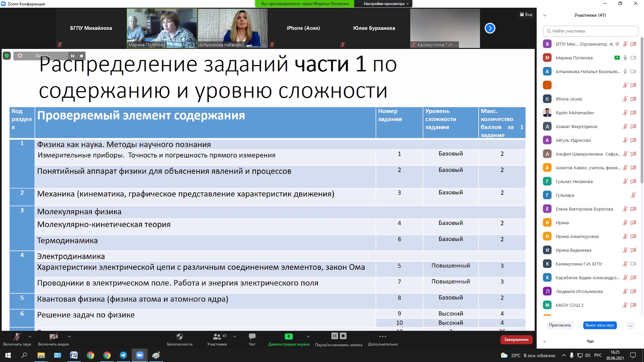
Task: Expand audio options arrow beside microphone
Action: pyautogui.click(x=30, y=337)
